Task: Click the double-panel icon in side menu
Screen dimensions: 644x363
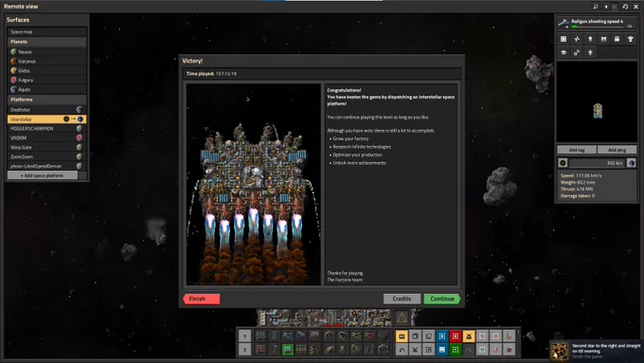Action: (x=603, y=39)
